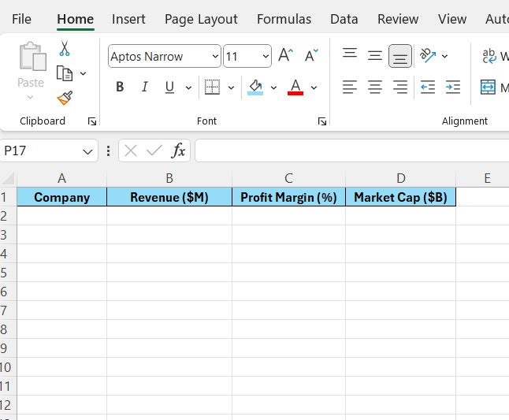
Task: Click the Select All corner triangle
Action: coord(9,178)
